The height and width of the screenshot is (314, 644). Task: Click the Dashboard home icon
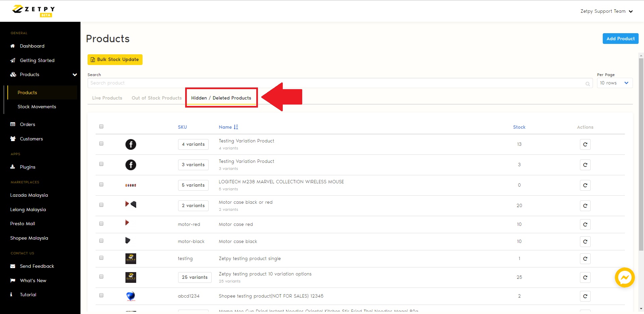point(13,46)
